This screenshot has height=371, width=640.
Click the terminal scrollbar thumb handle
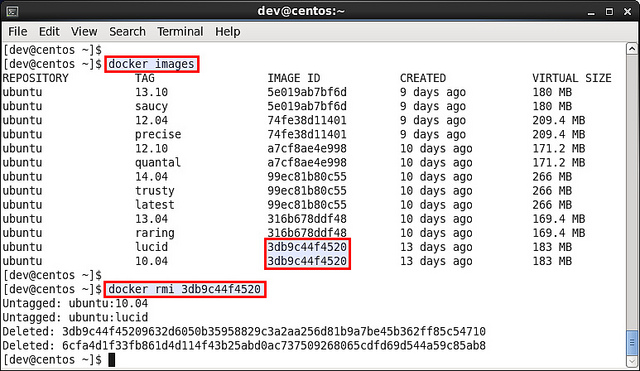click(631, 342)
